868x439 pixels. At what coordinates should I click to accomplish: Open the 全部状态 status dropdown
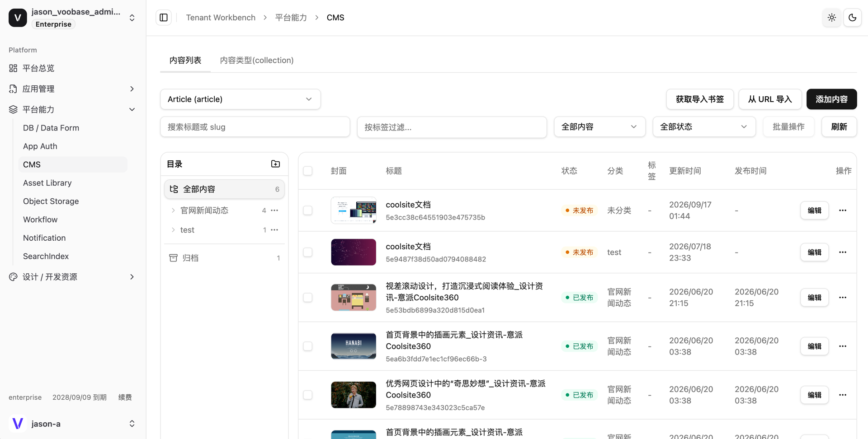tap(704, 127)
